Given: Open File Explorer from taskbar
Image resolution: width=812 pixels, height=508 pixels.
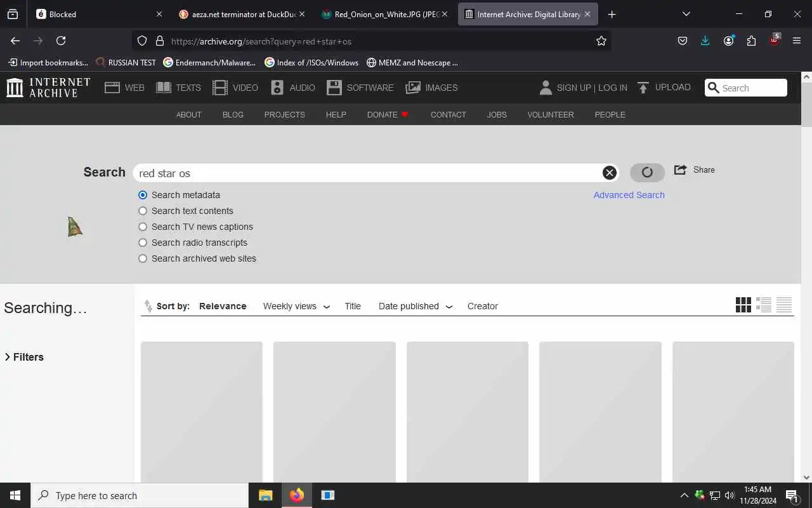Looking at the screenshot, I should coord(265,495).
